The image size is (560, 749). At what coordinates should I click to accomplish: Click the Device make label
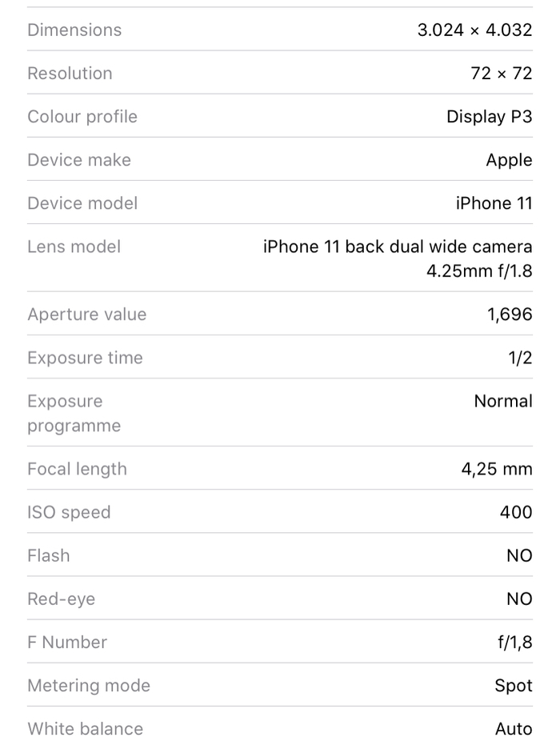(78, 160)
